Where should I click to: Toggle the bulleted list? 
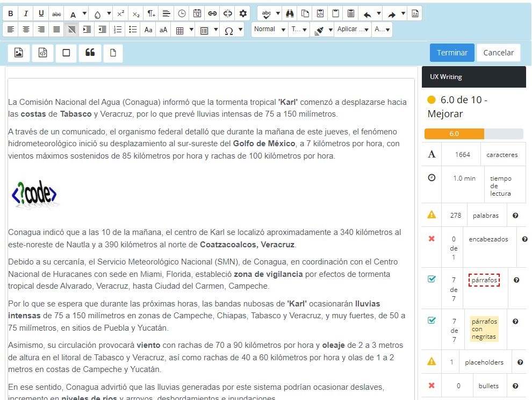click(x=132, y=30)
